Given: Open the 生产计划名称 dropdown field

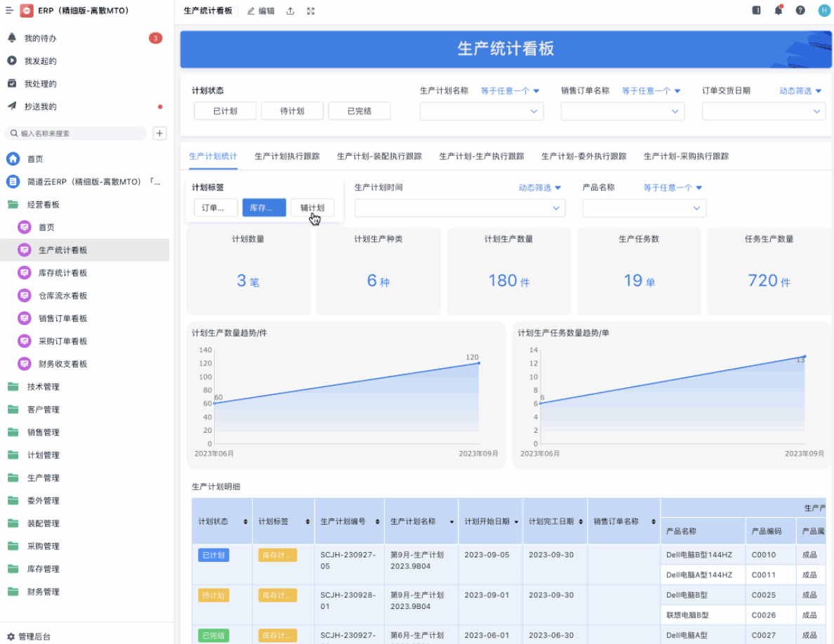Looking at the screenshot, I should (482, 111).
